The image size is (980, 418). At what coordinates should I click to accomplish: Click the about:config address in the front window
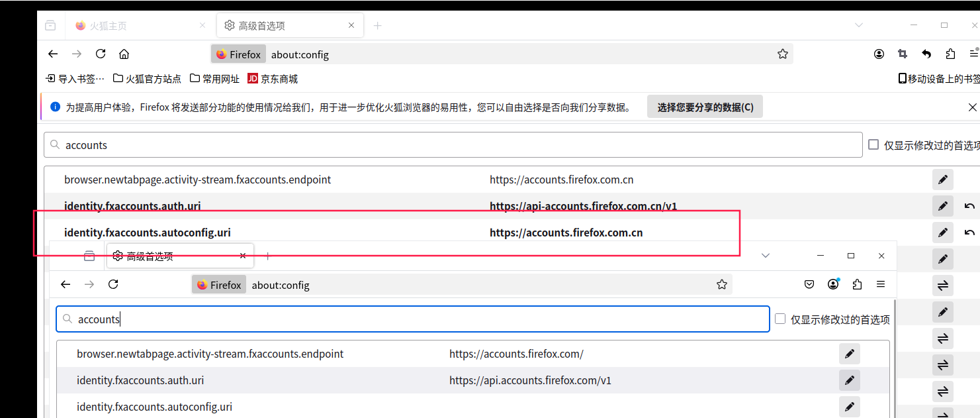coord(281,286)
